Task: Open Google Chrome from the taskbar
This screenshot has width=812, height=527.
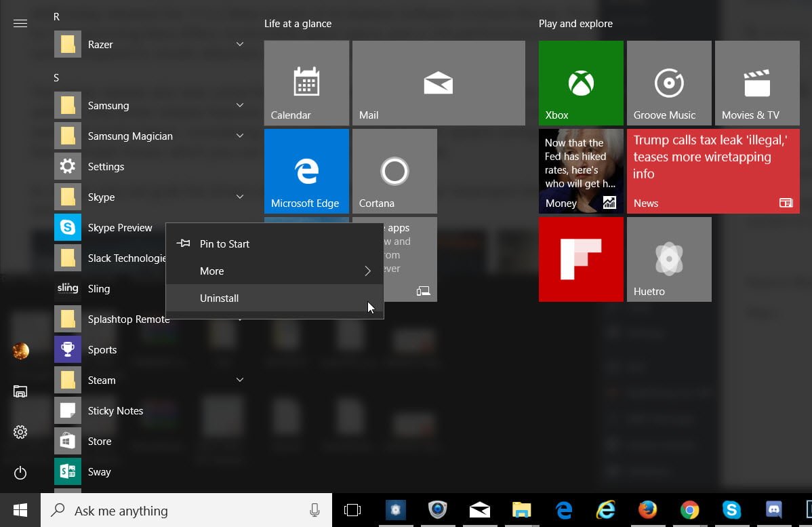Action: [x=690, y=511]
